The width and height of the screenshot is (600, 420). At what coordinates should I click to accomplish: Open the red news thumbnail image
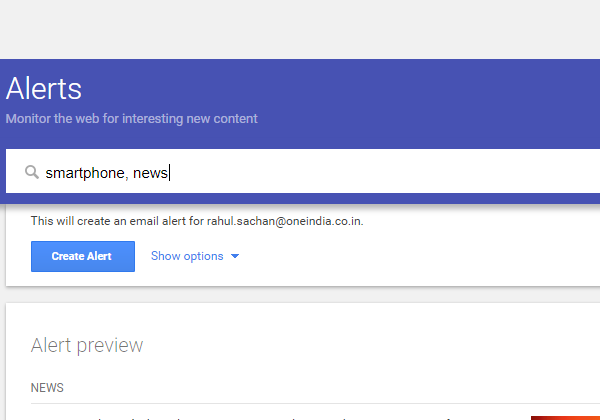[x=565, y=418]
